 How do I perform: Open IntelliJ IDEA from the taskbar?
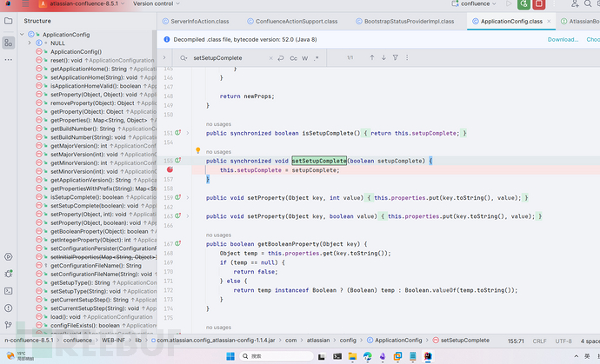click(x=428, y=356)
